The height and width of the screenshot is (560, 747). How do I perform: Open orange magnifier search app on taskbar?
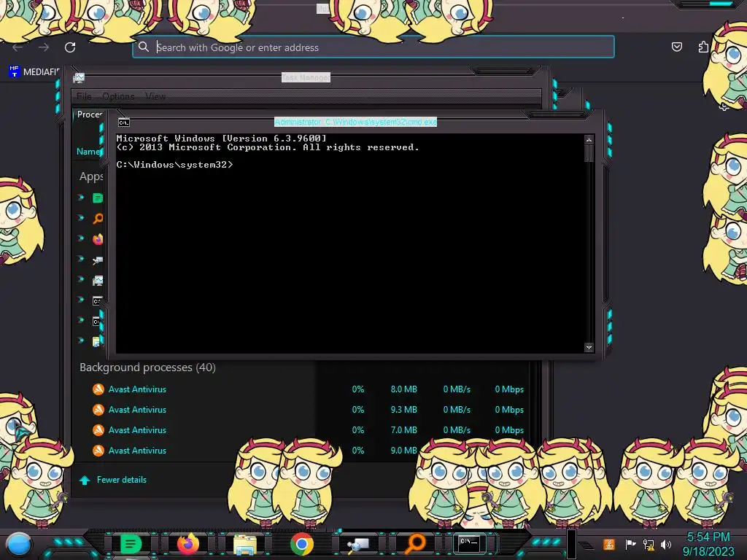tap(415, 542)
